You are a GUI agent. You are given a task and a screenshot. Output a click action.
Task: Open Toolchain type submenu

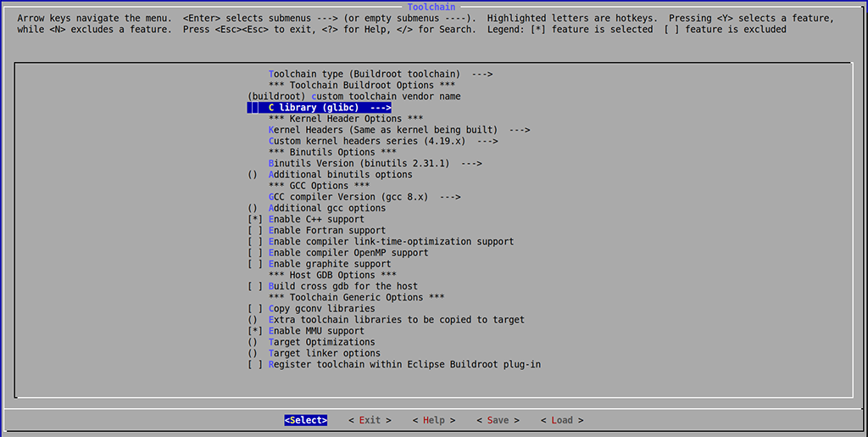[x=381, y=74]
